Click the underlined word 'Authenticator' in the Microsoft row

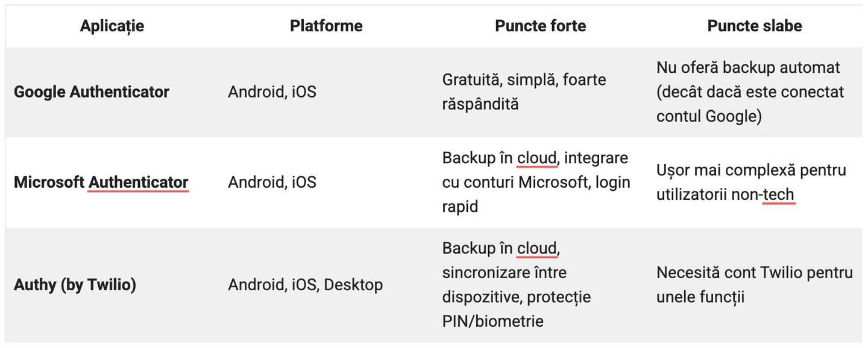139,182
